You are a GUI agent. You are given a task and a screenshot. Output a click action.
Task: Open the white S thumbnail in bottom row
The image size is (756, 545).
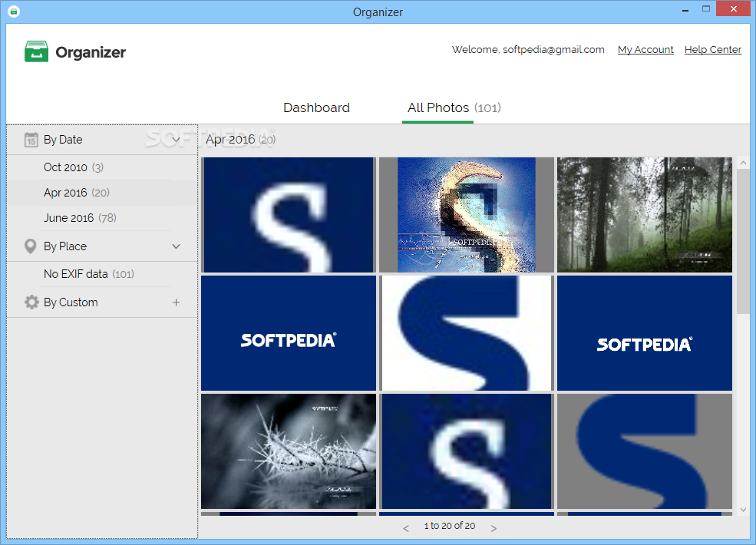pos(467,451)
